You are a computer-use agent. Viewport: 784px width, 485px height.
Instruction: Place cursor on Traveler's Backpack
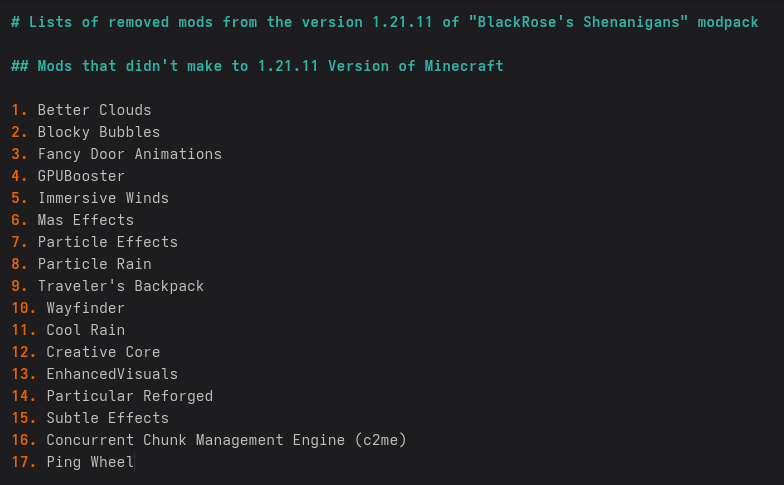coord(120,286)
